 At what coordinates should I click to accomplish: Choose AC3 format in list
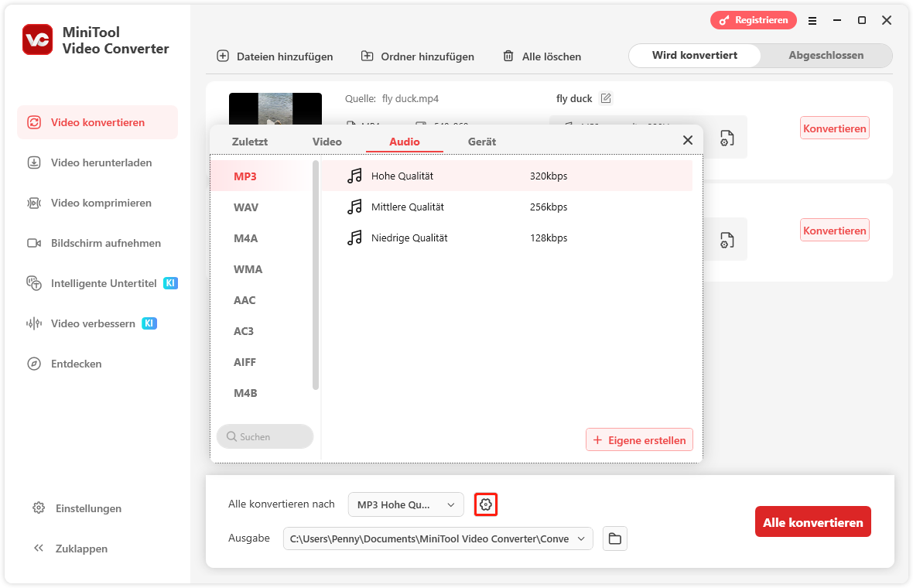click(262, 330)
